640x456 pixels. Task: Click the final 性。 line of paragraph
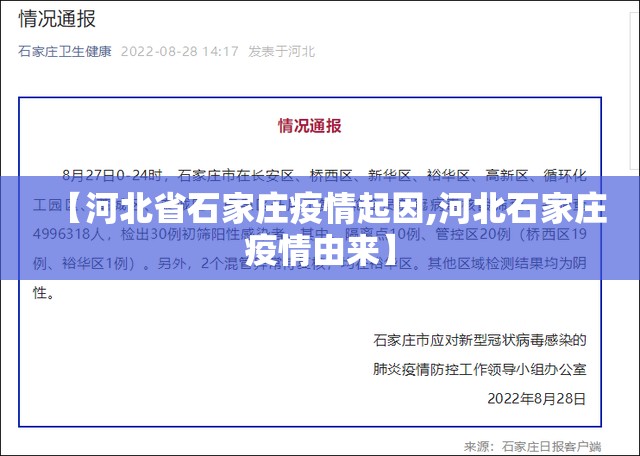tap(44, 294)
